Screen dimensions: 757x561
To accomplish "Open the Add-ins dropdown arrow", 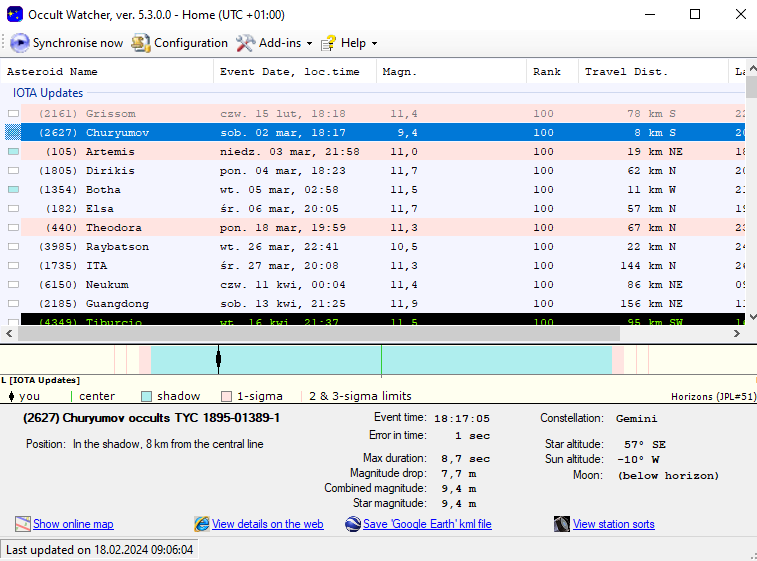I will click(x=309, y=43).
